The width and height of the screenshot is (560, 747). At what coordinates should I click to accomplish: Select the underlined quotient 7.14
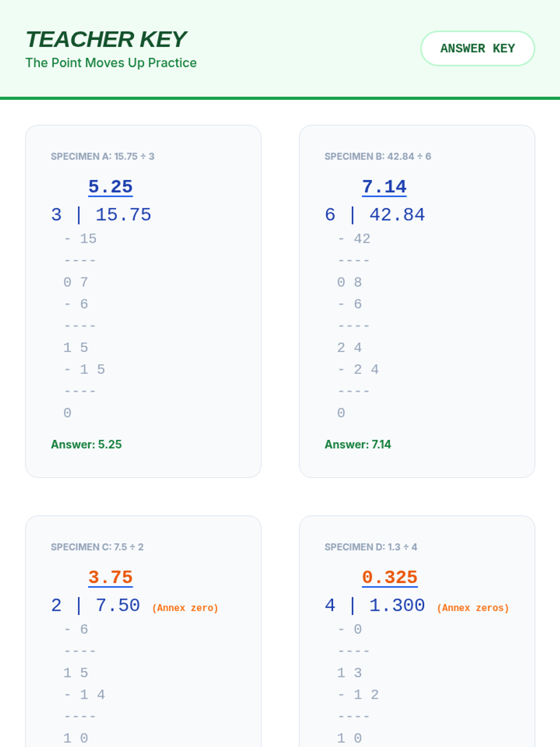(384, 187)
